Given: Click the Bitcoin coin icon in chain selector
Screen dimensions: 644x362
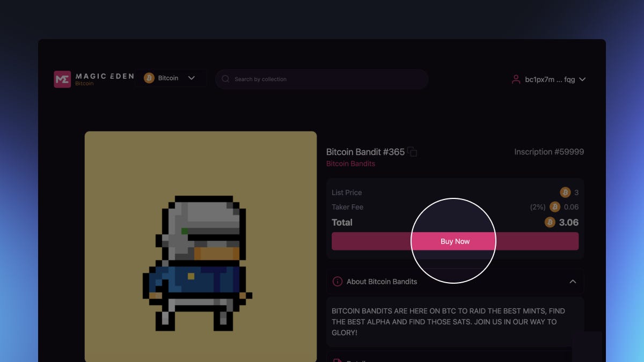Looking at the screenshot, I should 149,78.
